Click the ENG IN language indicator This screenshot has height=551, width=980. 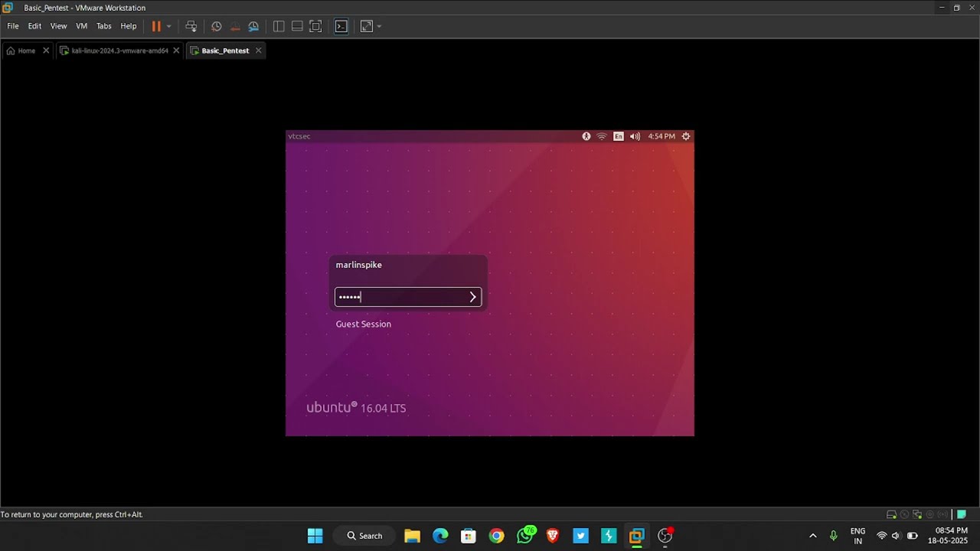point(857,536)
